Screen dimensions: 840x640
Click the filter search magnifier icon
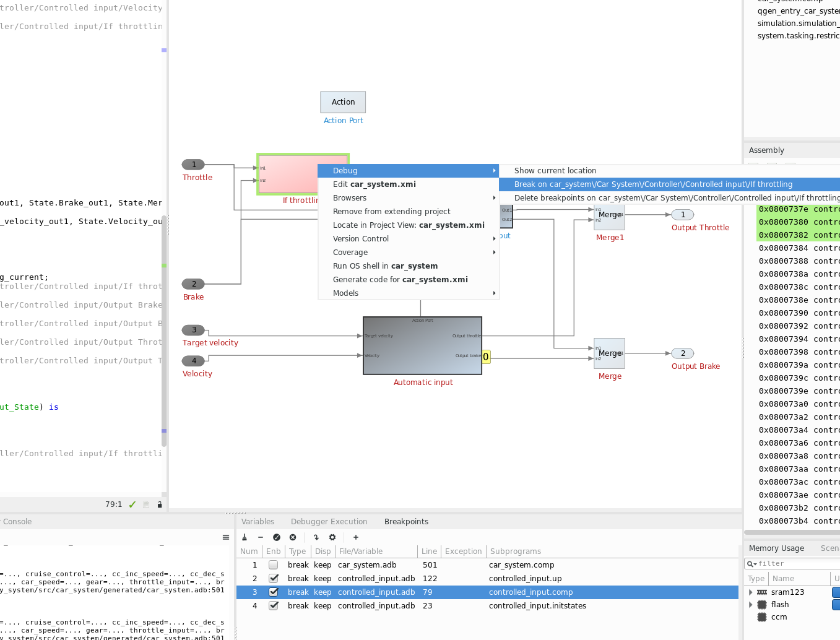point(750,564)
